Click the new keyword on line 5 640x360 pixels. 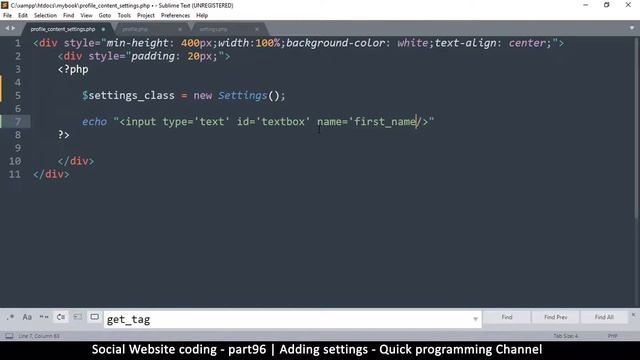coord(202,96)
